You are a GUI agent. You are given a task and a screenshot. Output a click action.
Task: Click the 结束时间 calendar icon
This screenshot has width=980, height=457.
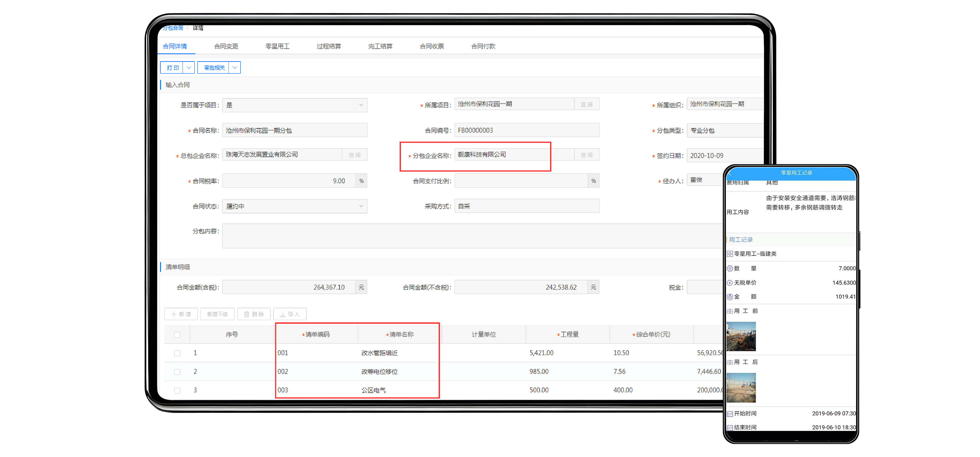click(730, 427)
